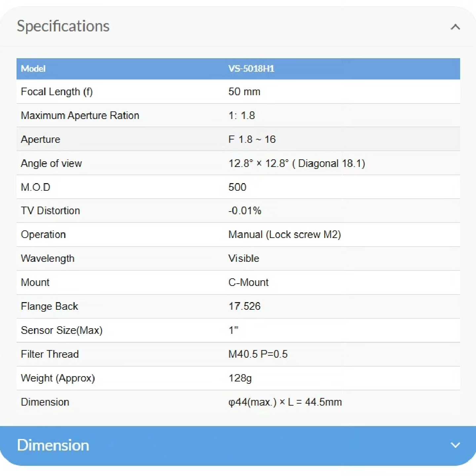Select the 12.8° × 12.8° diagonal value
The width and height of the screenshot is (476, 476).
click(297, 163)
